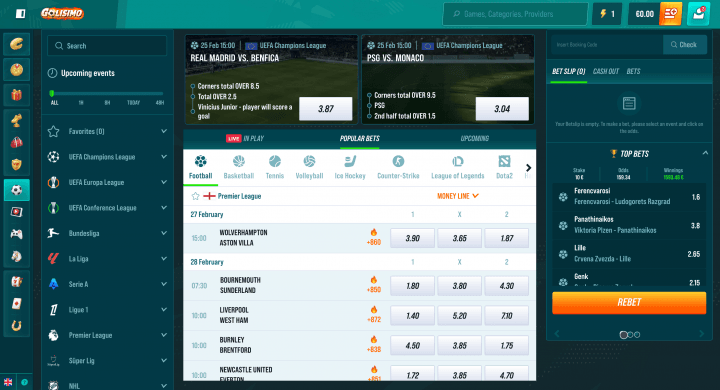This screenshot has height=390, width=720.
Task: Open the orange deposit icon
Action: [670, 14]
